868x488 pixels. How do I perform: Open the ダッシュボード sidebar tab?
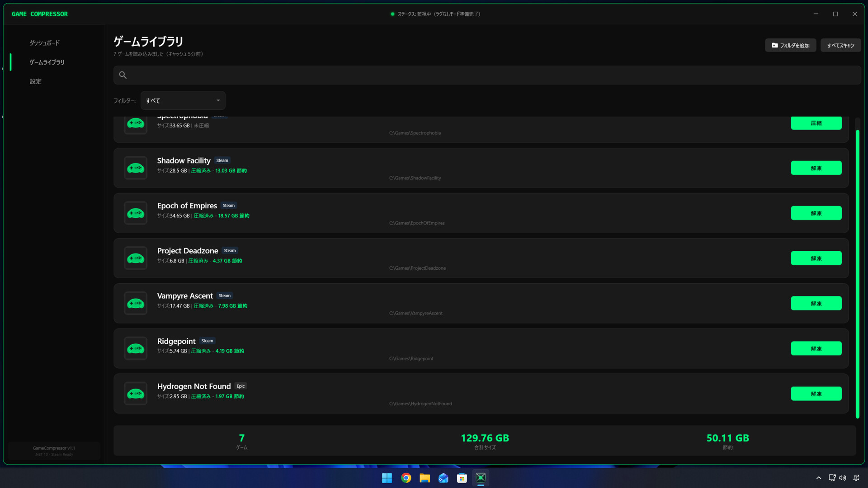(x=45, y=43)
